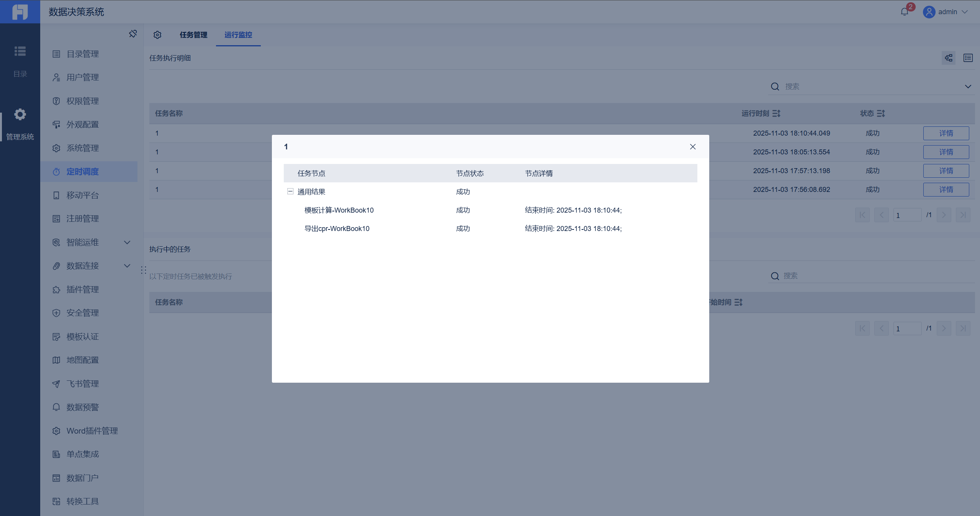Click the notification bell icon
Screen dimensions: 980x516
tap(905, 12)
